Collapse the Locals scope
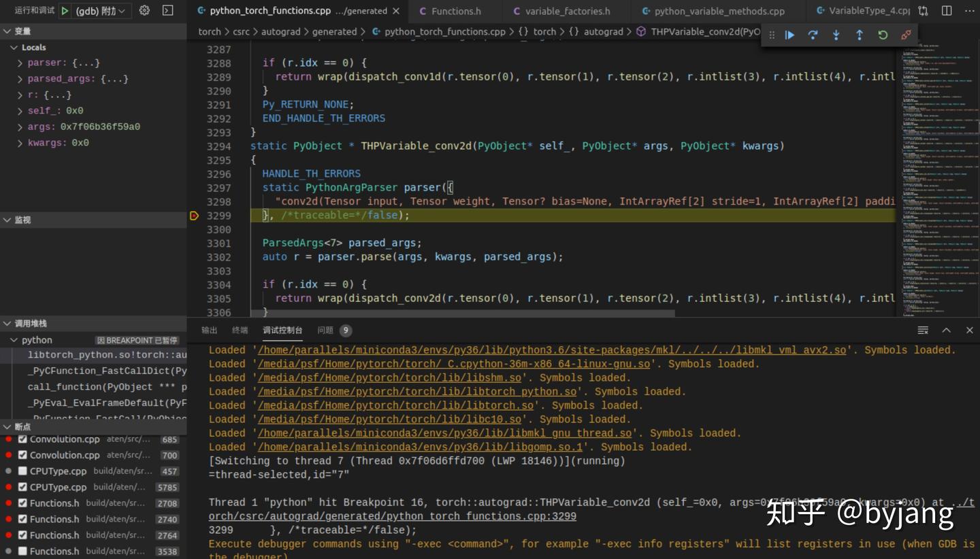 (14, 48)
